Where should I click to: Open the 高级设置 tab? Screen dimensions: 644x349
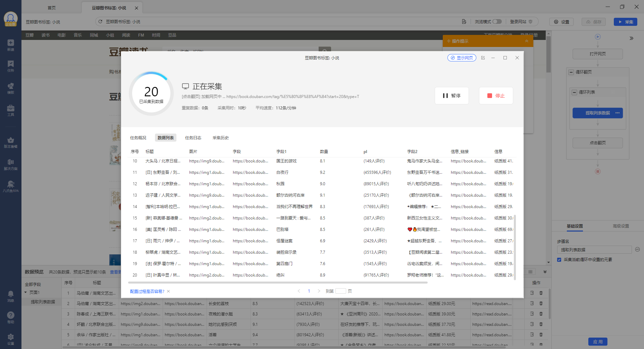point(621,226)
